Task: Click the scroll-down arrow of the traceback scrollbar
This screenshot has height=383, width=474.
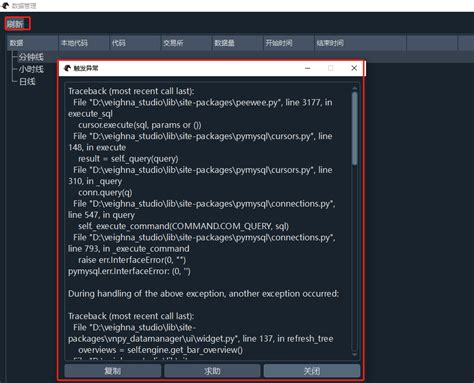Action: coord(355,355)
